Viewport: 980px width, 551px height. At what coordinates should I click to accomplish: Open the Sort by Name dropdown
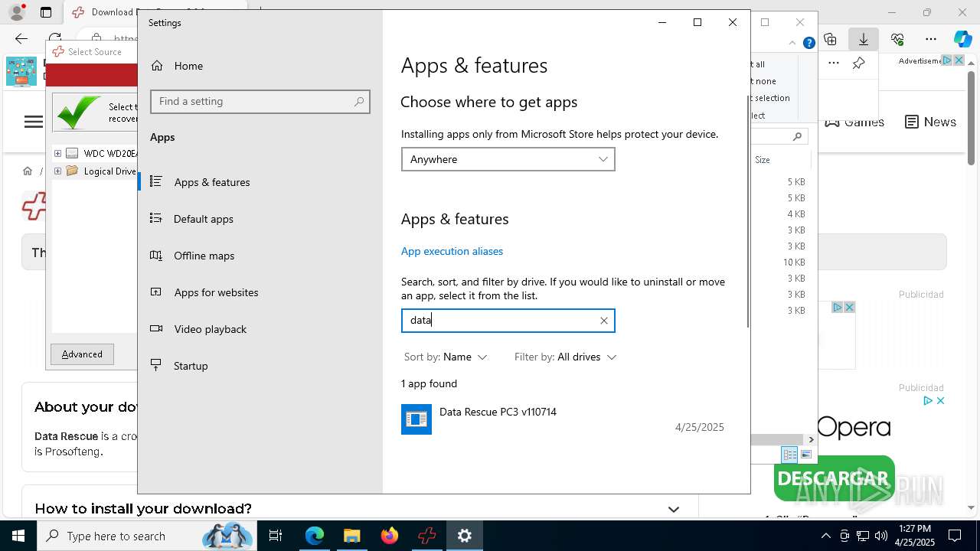coord(446,357)
